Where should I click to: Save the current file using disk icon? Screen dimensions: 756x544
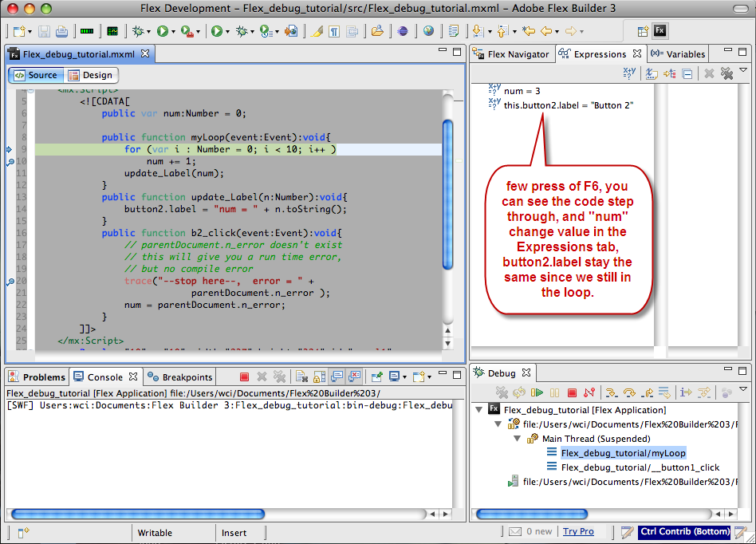(42, 30)
